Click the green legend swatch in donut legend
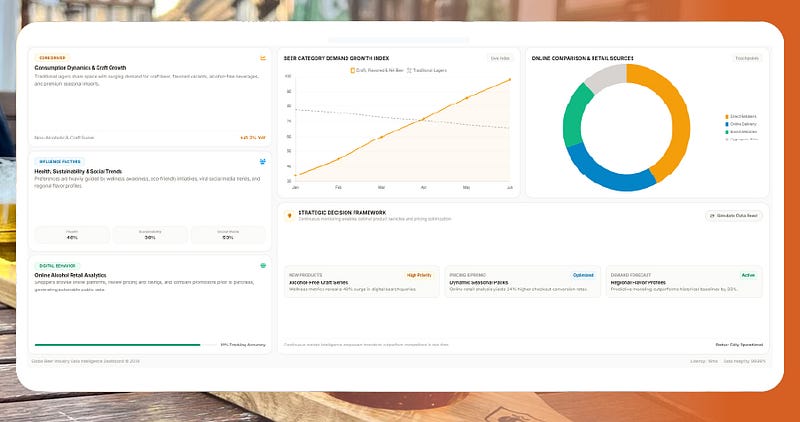Screen dimensions: 800x422 coord(727,132)
